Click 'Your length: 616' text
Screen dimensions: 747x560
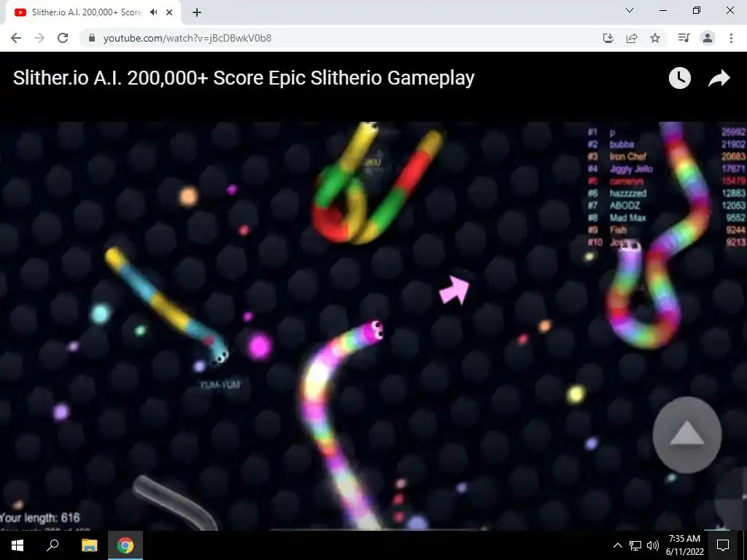[40, 518]
